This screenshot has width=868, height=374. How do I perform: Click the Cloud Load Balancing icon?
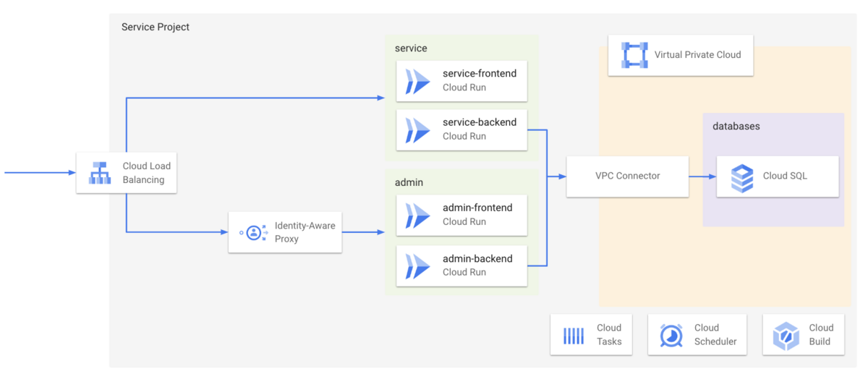[100, 173]
